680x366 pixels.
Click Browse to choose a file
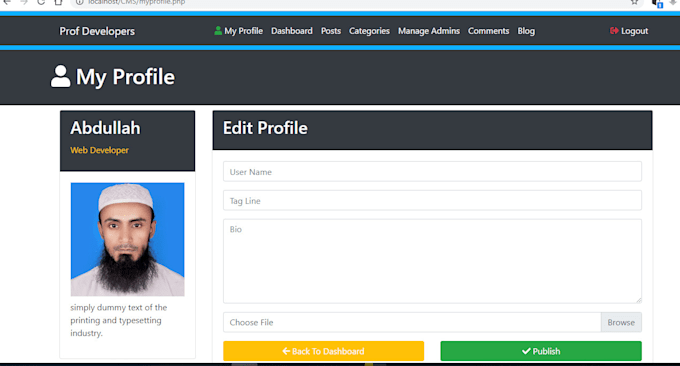click(x=621, y=322)
